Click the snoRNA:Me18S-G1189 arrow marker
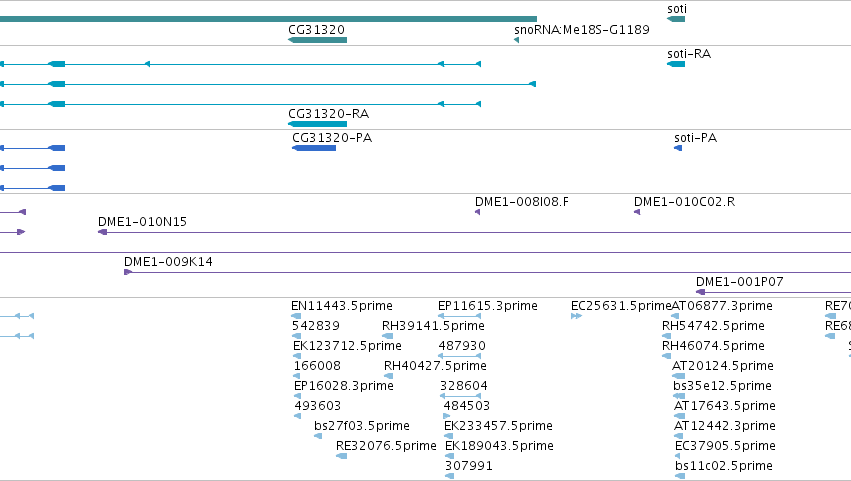Viewport: 851px width, 481px height. (516, 40)
